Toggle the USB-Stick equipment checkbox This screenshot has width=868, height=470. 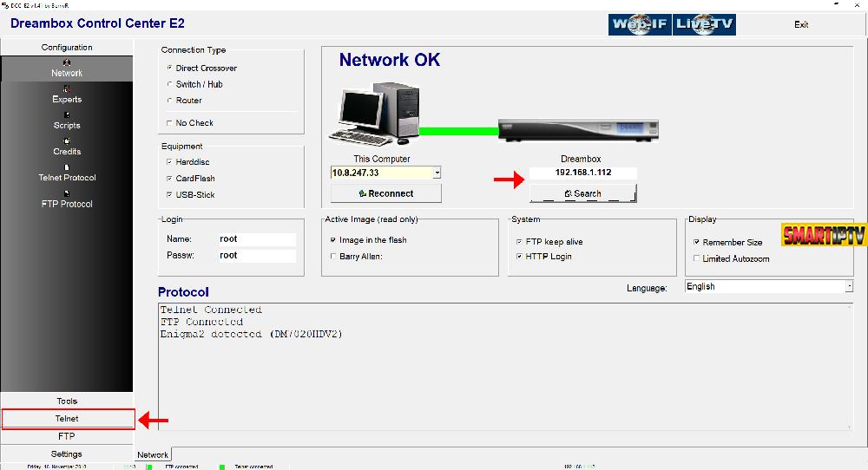(x=169, y=194)
